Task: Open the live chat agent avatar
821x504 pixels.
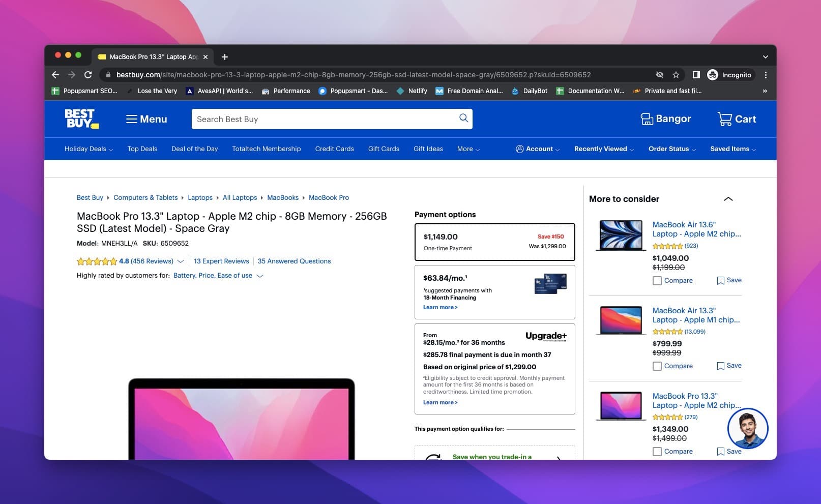Action: click(748, 428)
